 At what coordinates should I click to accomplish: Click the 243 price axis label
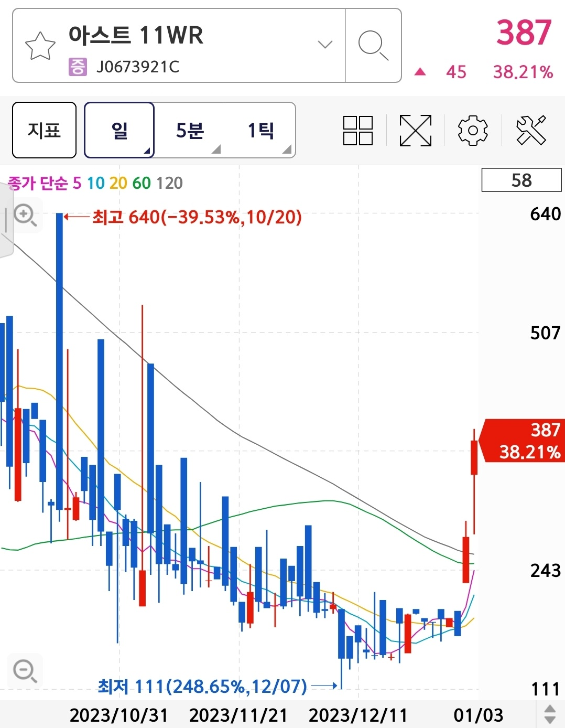[x=545, y=570]
